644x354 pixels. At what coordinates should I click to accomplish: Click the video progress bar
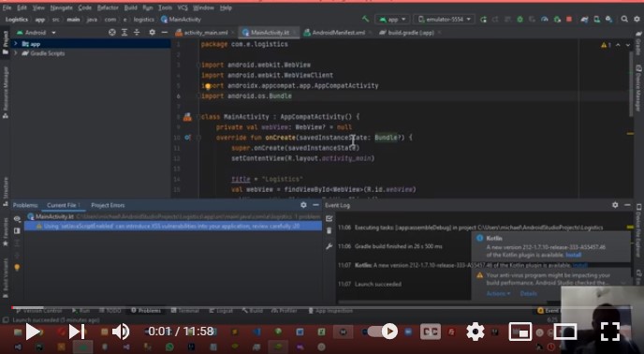tap(322, 307)
